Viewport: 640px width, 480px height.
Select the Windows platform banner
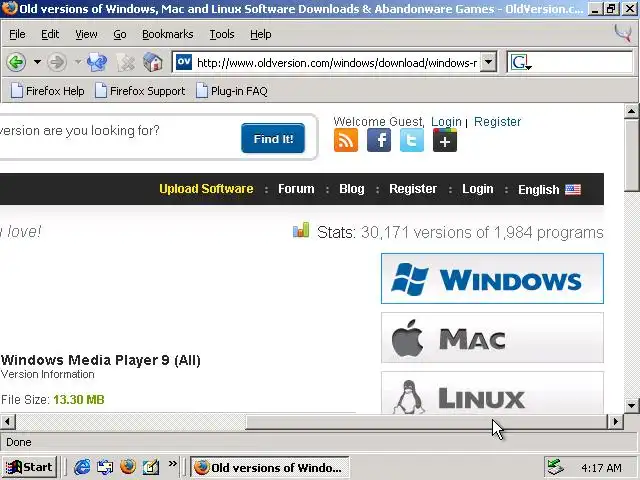tap(492, 278)
